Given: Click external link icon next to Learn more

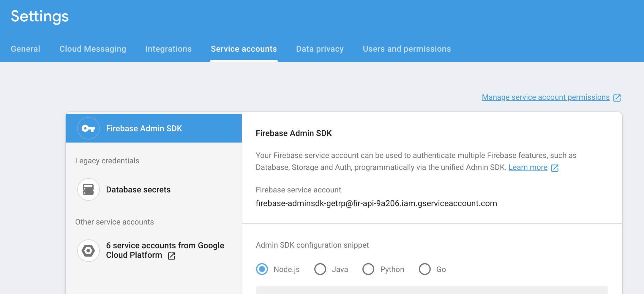Looking at the screenshot, I should (x=555, y=168).
